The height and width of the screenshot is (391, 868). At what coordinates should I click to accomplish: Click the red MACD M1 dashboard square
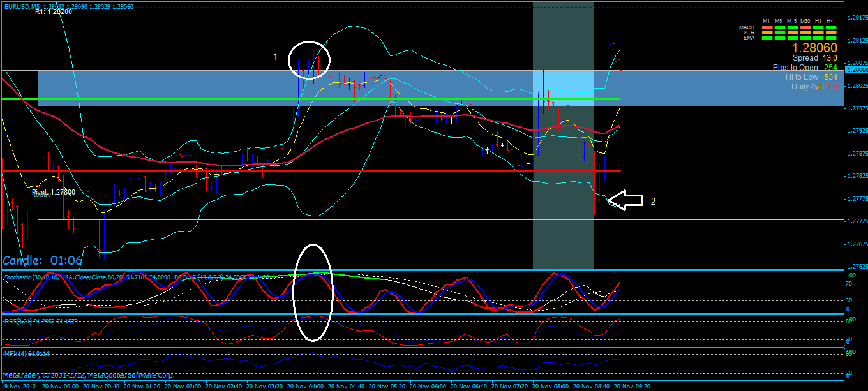[x=767, y=27]
